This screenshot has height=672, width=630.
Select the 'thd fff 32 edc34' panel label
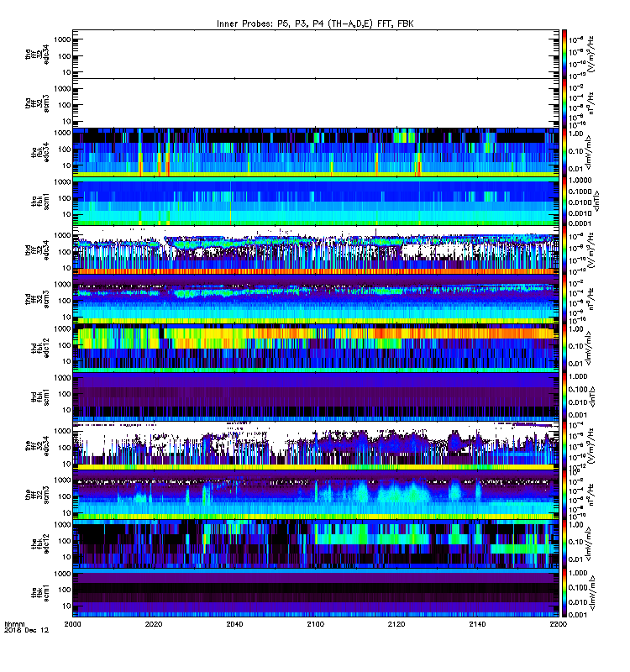tap(37, 249)
